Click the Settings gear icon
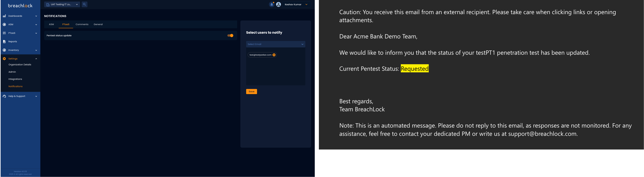 (x=4, y=59)
